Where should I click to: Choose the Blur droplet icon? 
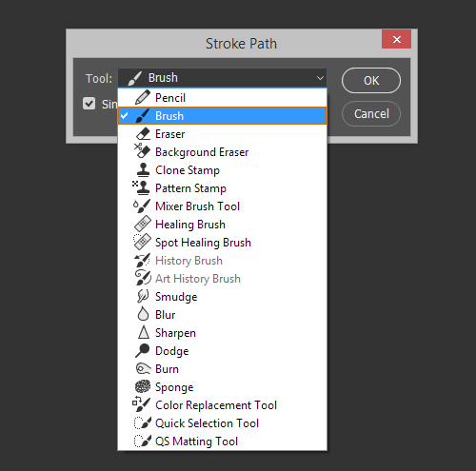pyautogui.click(x=143, y=314)
